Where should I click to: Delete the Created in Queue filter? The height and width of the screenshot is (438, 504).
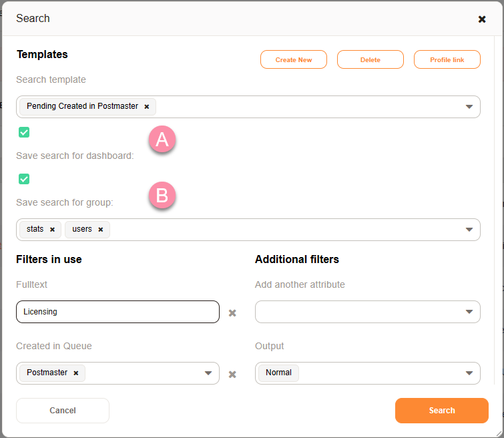232,374
